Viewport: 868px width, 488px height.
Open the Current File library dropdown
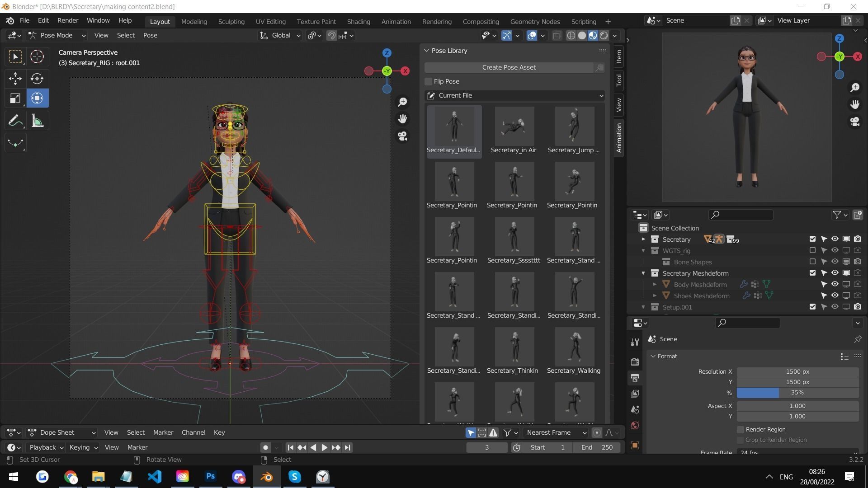click(x=514, y=95)
